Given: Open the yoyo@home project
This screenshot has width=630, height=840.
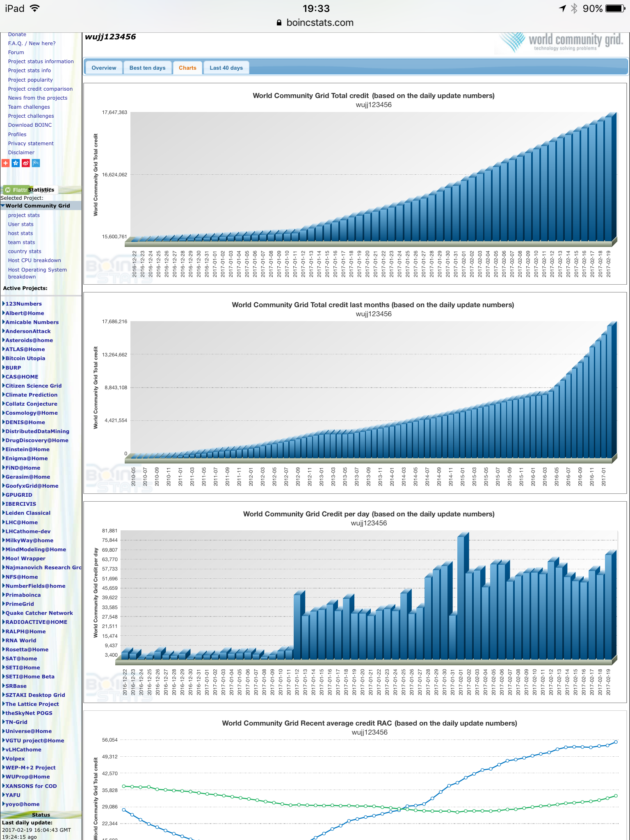Looking at the screenshot, I should (23, 804).
